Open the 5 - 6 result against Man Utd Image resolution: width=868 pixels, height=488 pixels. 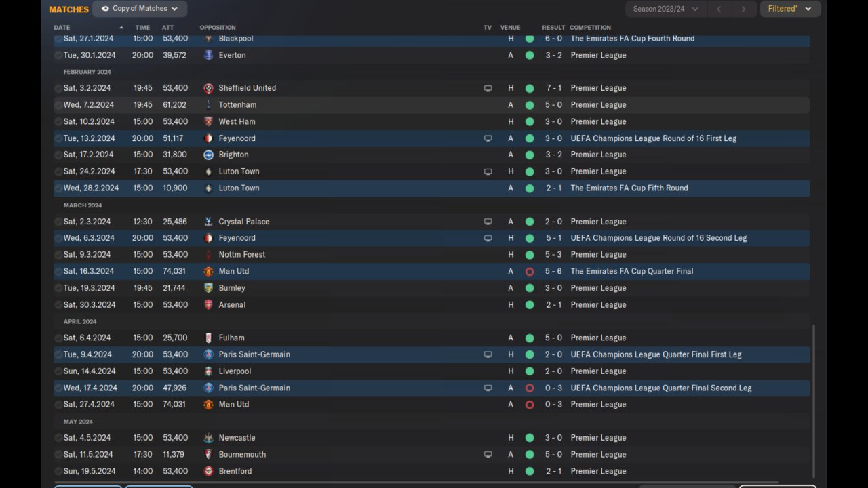point(553,272)
